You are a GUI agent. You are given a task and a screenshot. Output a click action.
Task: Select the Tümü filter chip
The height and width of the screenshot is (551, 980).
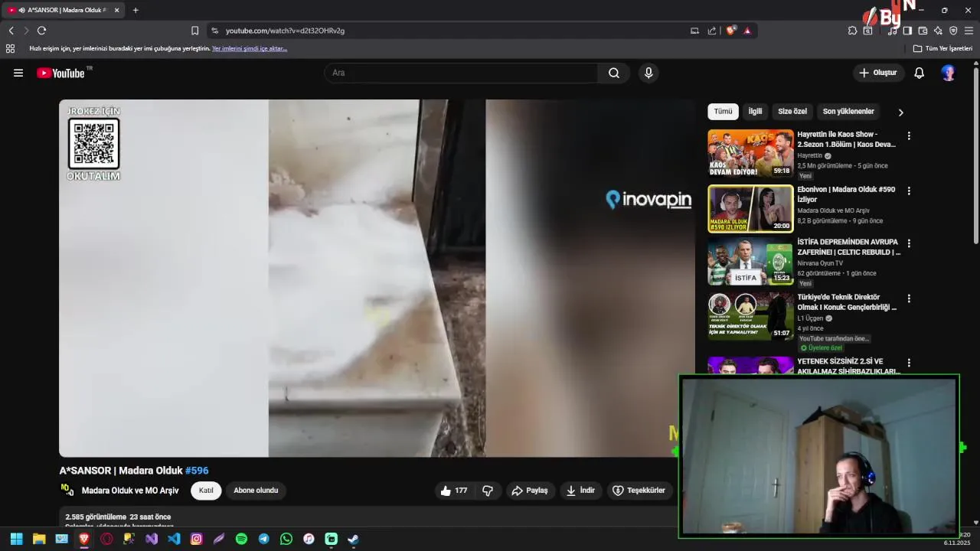click(723, 112)
